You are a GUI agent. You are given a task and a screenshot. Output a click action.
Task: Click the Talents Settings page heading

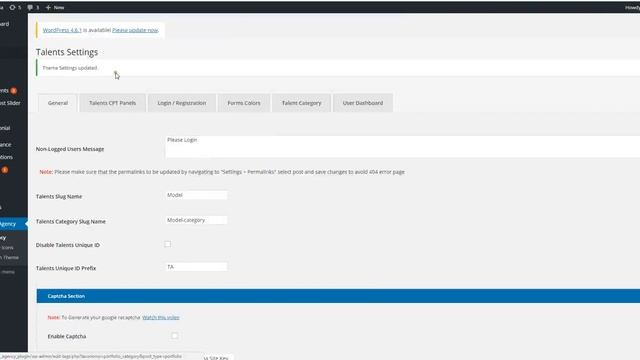[67, 52]
